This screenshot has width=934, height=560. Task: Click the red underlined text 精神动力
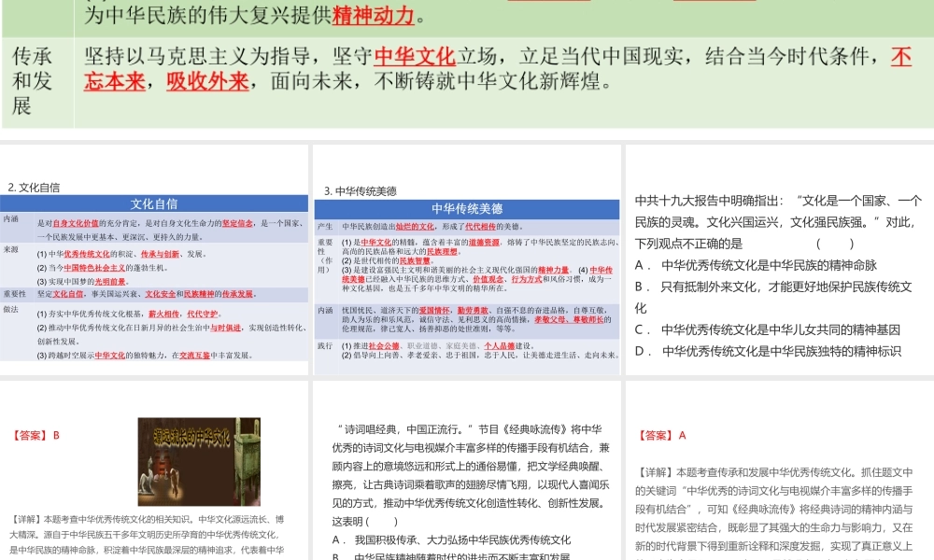coord(373,16)
